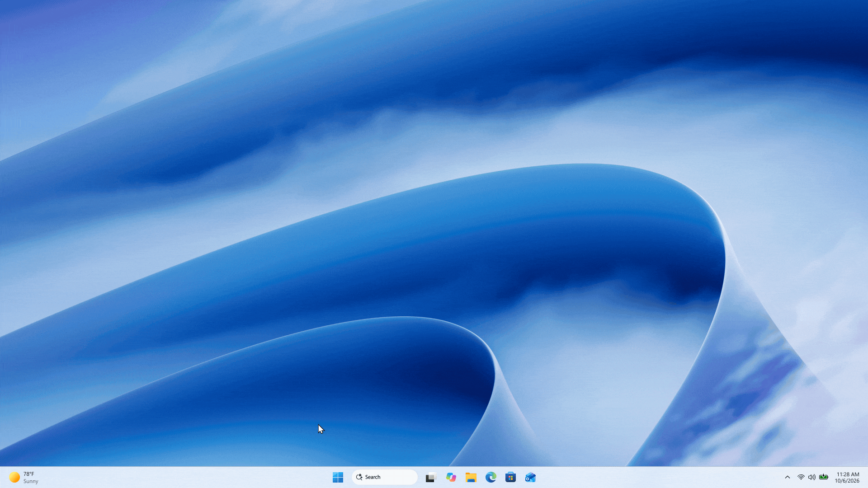The image size is (868, 488).
Task: Open Wi-Fi network settings icon
Action: pos(801,477)
